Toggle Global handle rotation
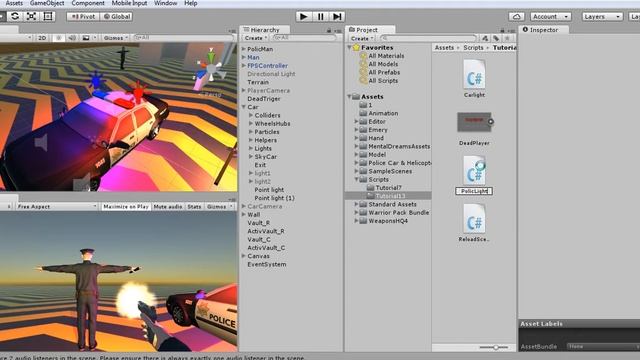Viewport: 640px width, 360px height. [x=116, y=17]
